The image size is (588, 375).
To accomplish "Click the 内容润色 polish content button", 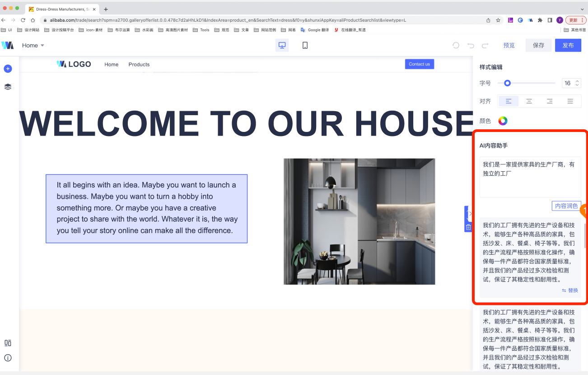I will (x=566, y=206).
